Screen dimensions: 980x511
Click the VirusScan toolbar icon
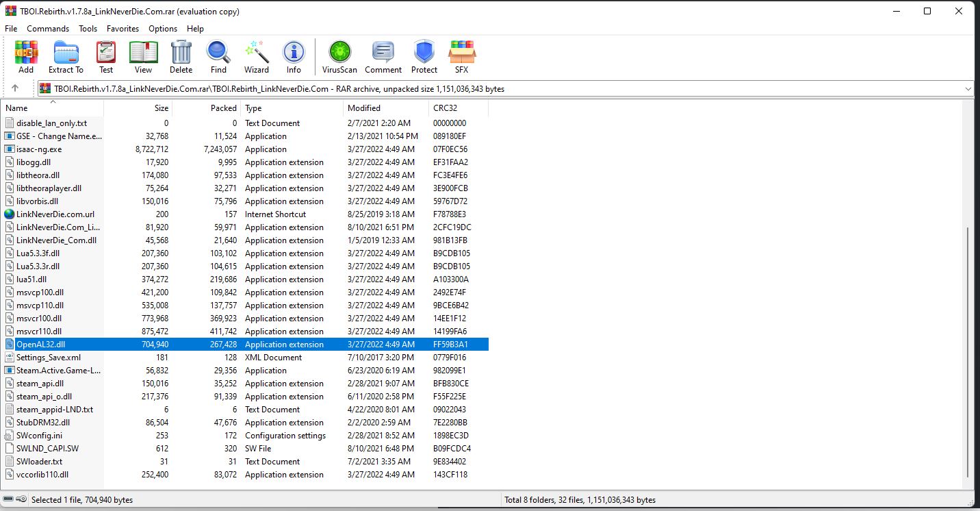[339, 57]
